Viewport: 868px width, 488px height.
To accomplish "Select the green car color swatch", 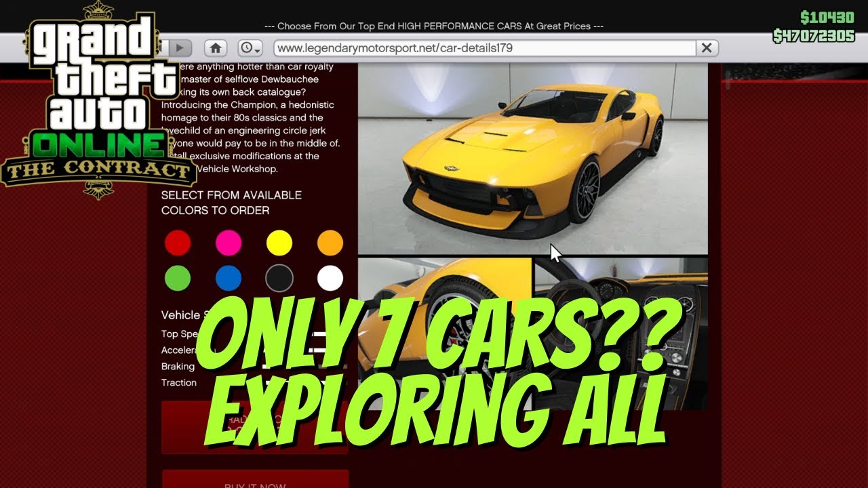I will pyautogui.click(x=178, y=278).
